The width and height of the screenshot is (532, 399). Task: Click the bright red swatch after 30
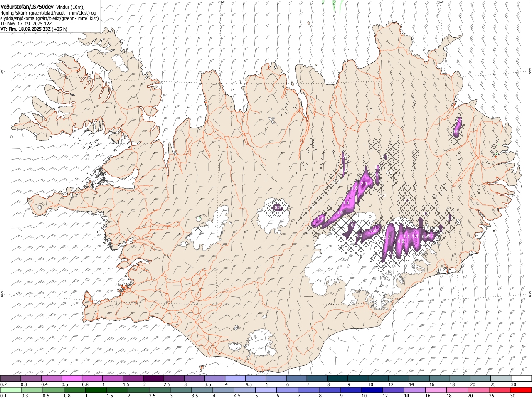520,390
